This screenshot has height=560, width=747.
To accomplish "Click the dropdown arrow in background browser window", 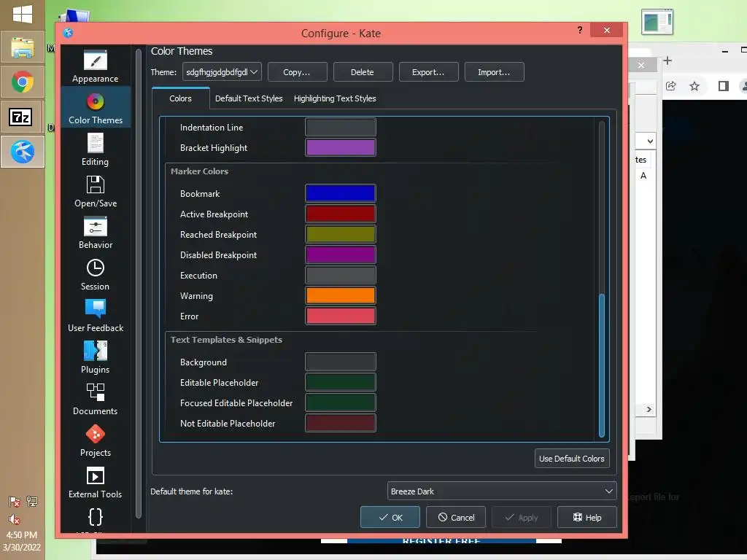I will (650, 141).
